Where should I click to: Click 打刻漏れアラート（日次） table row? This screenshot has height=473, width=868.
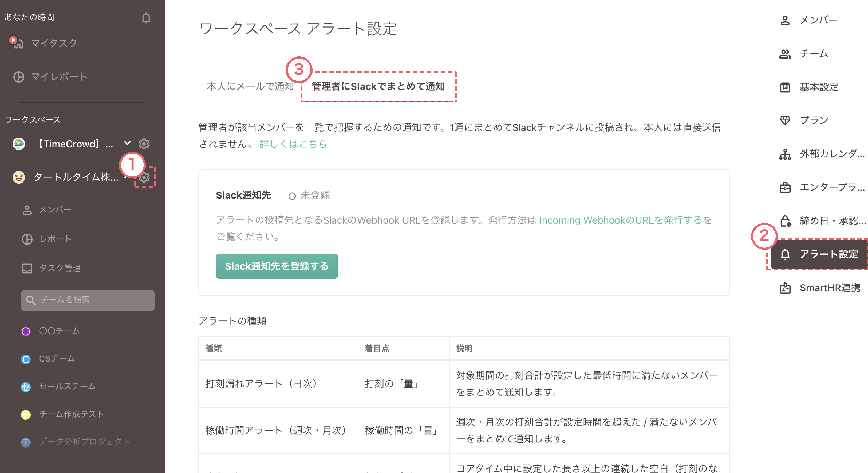(x=464, y=384)
